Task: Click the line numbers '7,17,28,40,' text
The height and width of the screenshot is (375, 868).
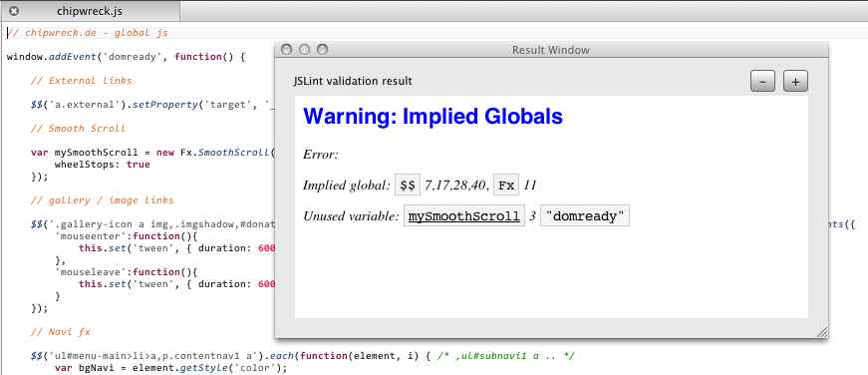Action: pyautogui.click(x=457, y=186)
